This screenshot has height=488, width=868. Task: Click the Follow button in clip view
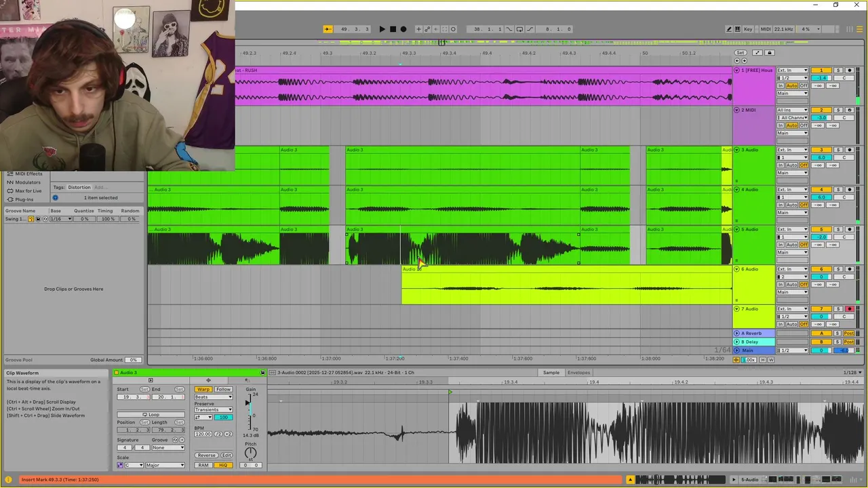coord(223,390)
